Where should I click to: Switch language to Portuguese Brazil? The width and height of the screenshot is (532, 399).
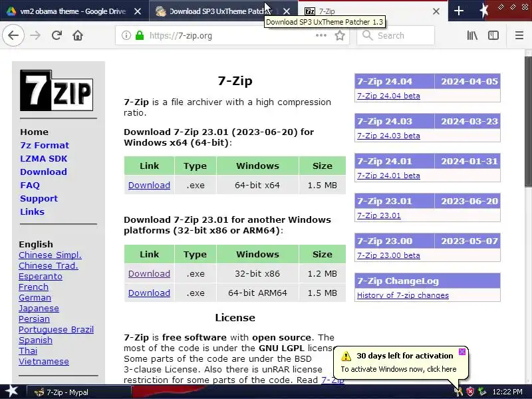(56, 329)
